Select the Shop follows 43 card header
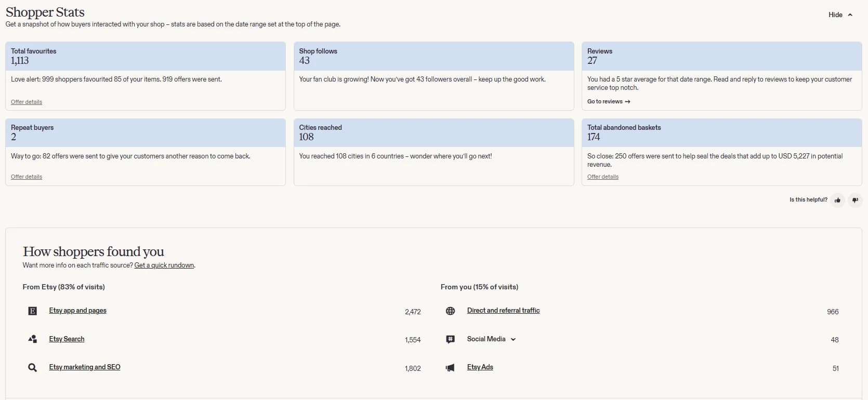Screen dimensions: 868x400 (x=433, y=56)
